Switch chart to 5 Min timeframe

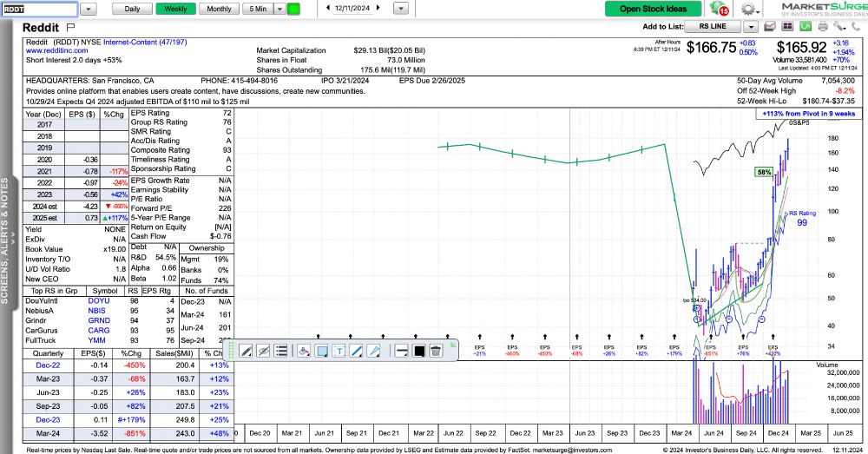click(x=258, y=9)
